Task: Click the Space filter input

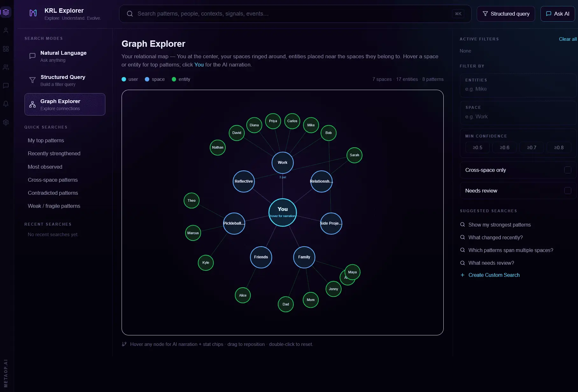Action: [518, 113]
